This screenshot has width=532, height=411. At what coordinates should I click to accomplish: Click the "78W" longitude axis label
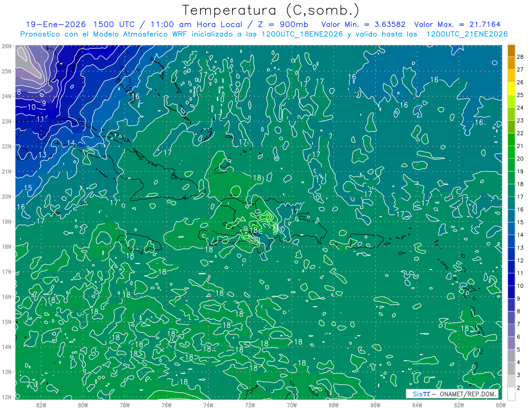(x=125, y=404)
